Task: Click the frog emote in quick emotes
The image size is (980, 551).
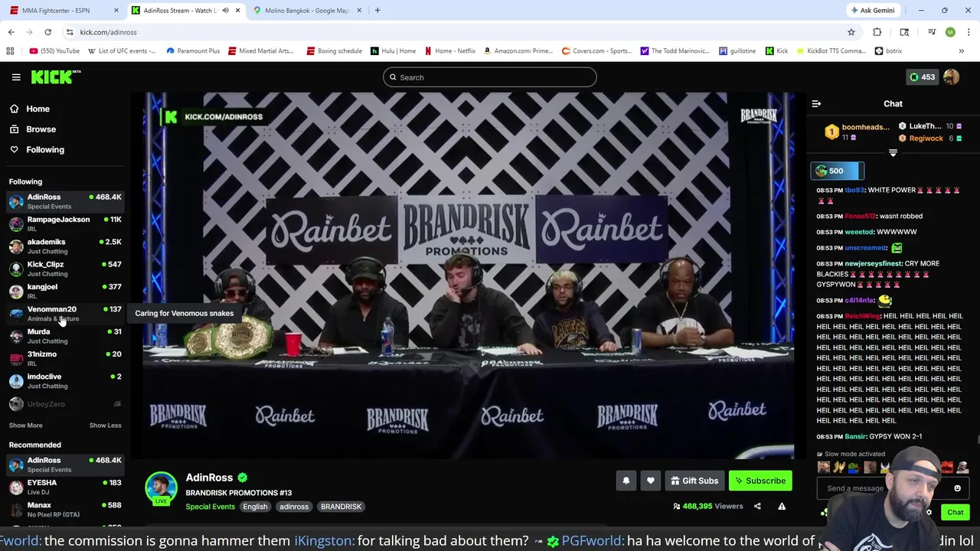Action: point(854,467)
